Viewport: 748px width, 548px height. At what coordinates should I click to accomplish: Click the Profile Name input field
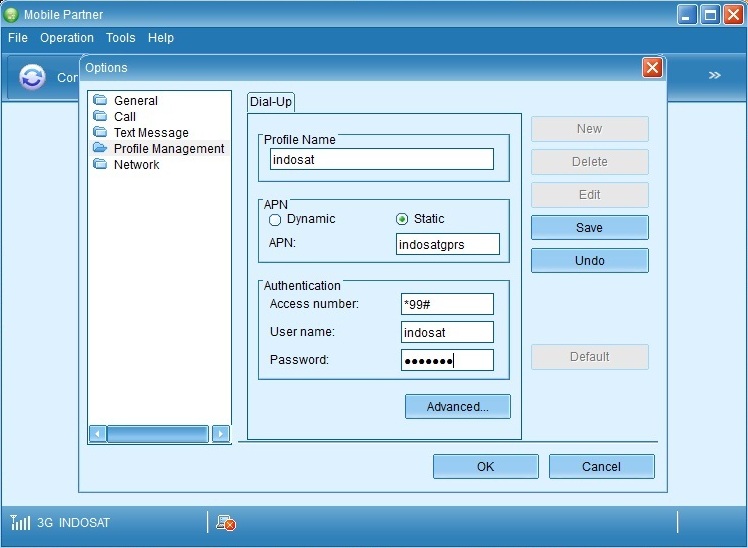point(382,159)
